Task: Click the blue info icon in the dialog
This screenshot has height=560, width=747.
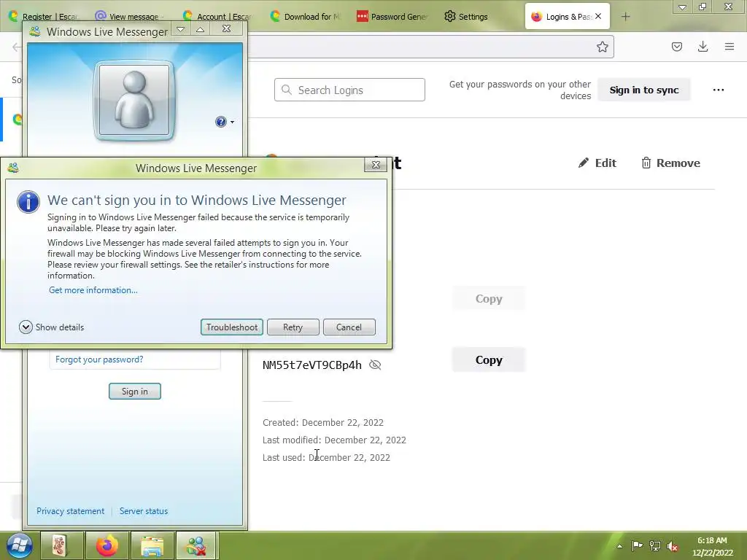Action: coord(28,202)
